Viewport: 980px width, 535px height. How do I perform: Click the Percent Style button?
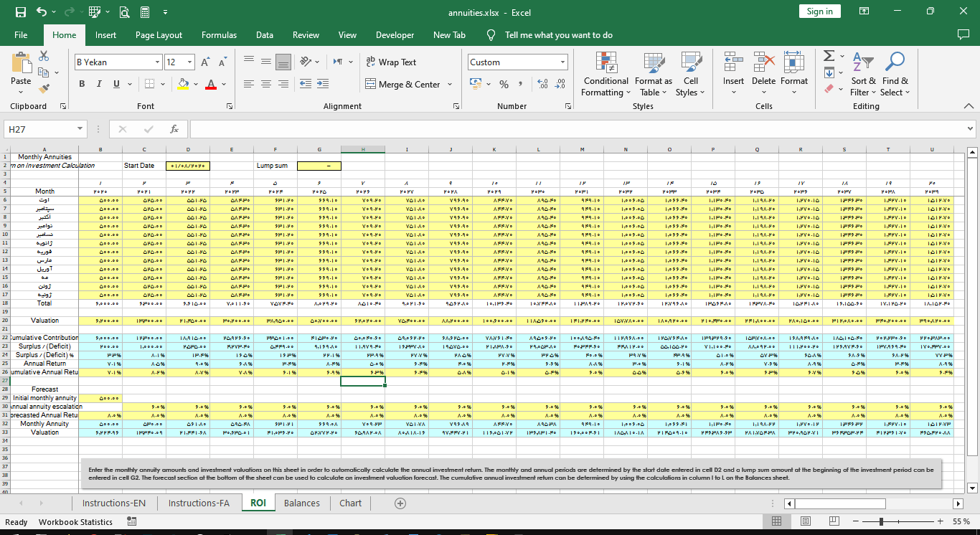click(x=504, y=84)
